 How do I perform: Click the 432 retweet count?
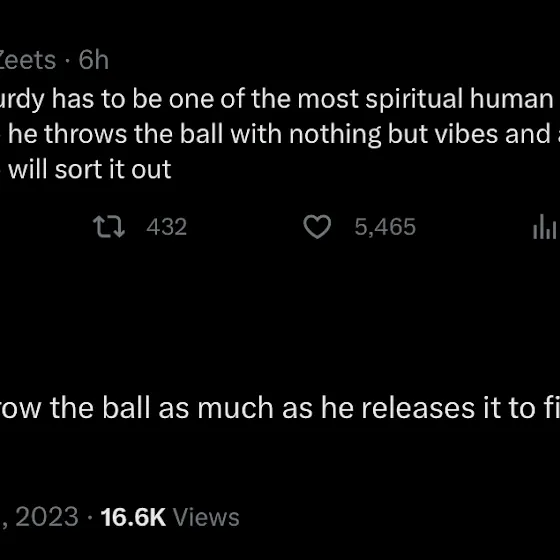click(x=166, y=227)
